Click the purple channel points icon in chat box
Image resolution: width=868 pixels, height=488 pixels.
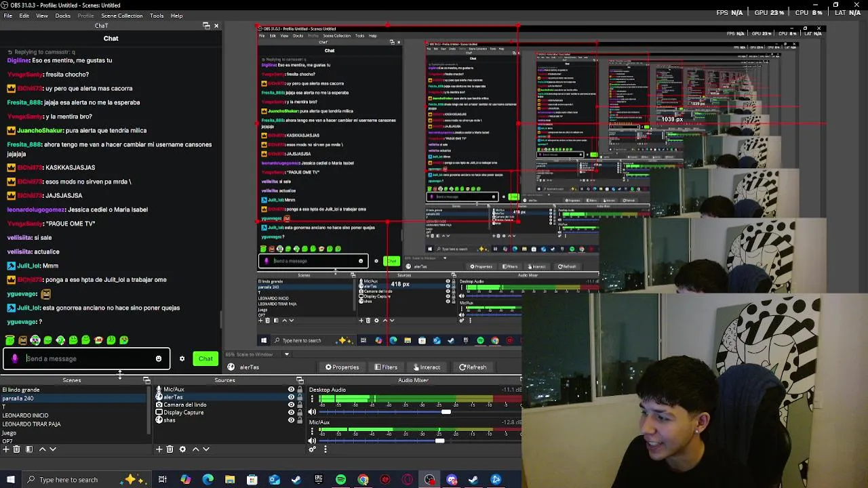click(x=15, y=359)
